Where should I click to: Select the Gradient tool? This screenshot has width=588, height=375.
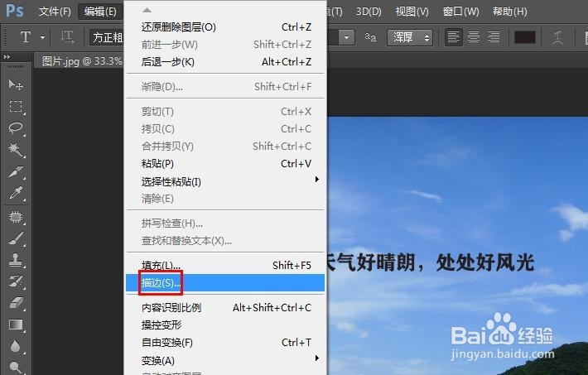tap(16, 325)
